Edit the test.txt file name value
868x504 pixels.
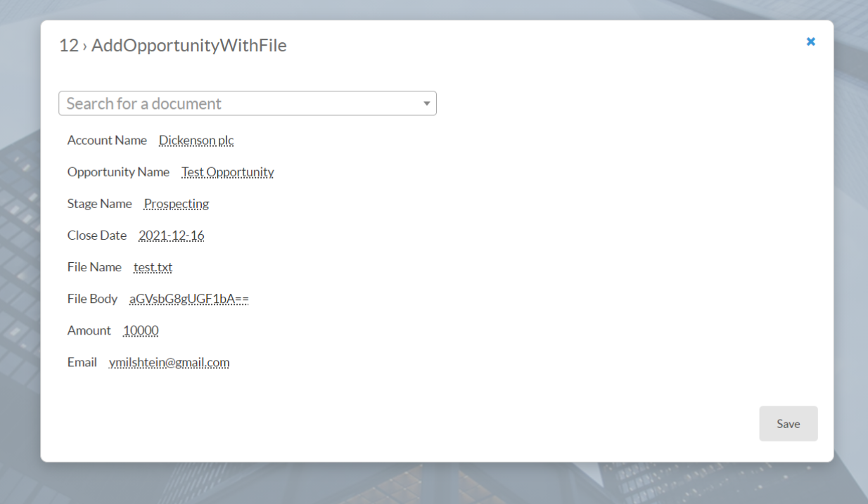[153, 267]
